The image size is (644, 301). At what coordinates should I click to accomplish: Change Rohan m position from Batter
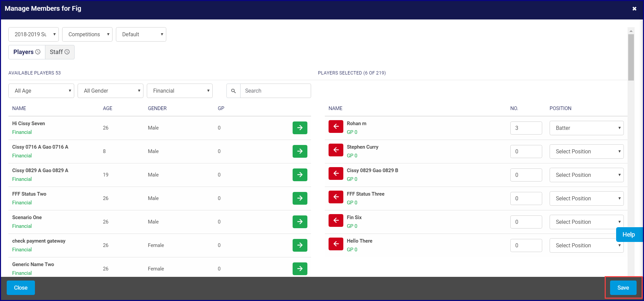[587, 128]
